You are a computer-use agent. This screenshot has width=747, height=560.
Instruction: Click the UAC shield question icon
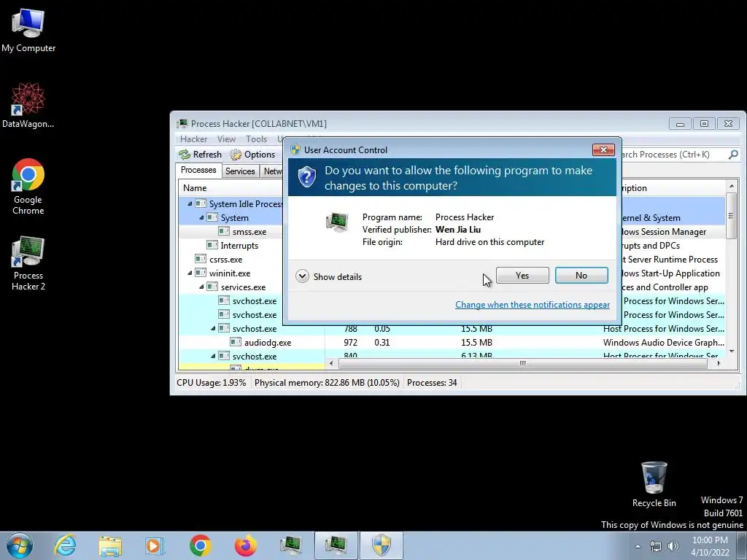pos(307,176)
